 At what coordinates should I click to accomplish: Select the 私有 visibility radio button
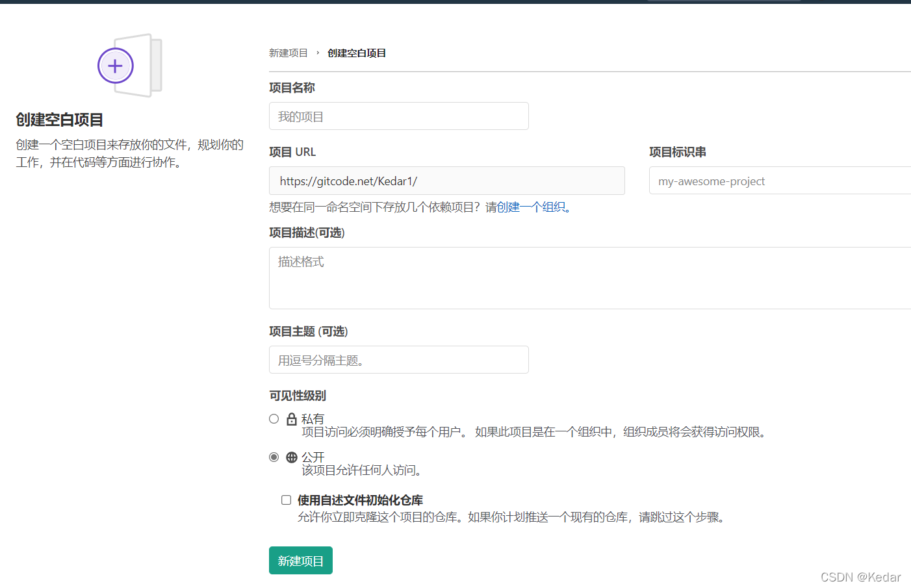[x=274, y=418]
